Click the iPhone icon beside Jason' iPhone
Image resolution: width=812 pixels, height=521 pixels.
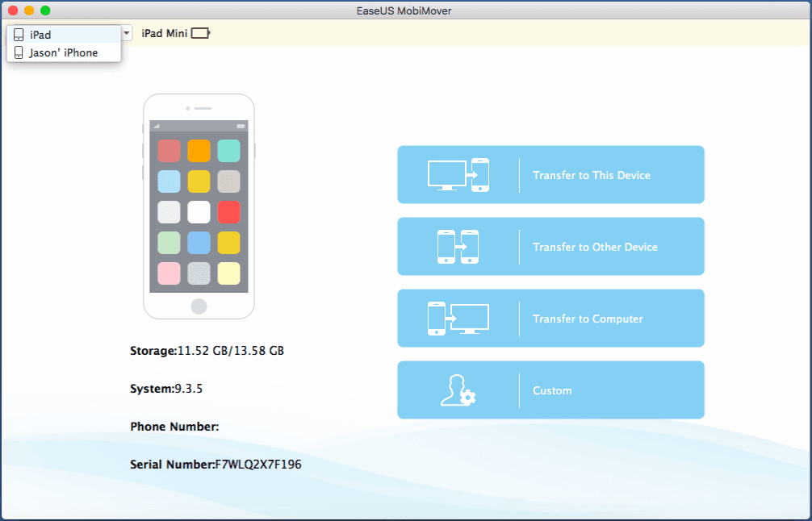pyautogui.click(x=19, y=52)
